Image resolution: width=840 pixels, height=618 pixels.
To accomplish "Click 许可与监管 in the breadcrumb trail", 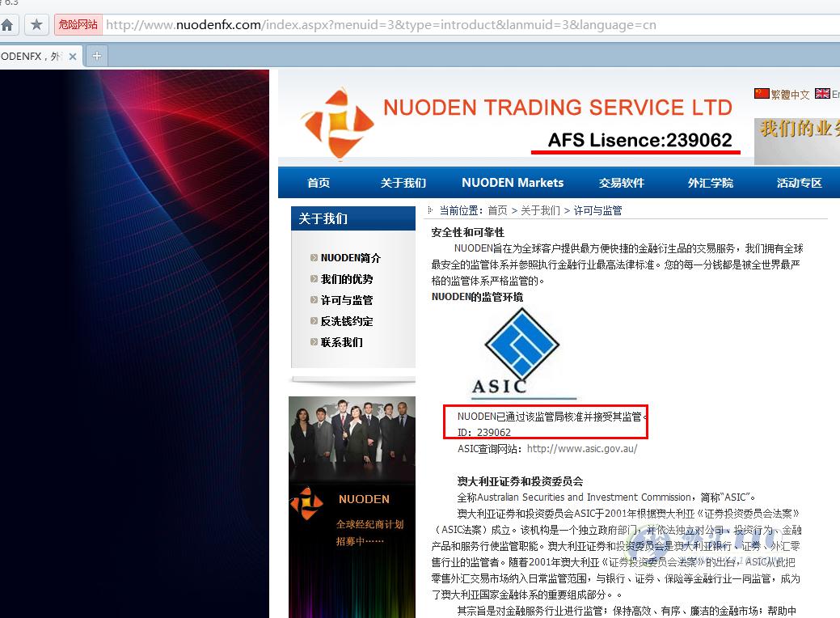I will click(597, 210).
